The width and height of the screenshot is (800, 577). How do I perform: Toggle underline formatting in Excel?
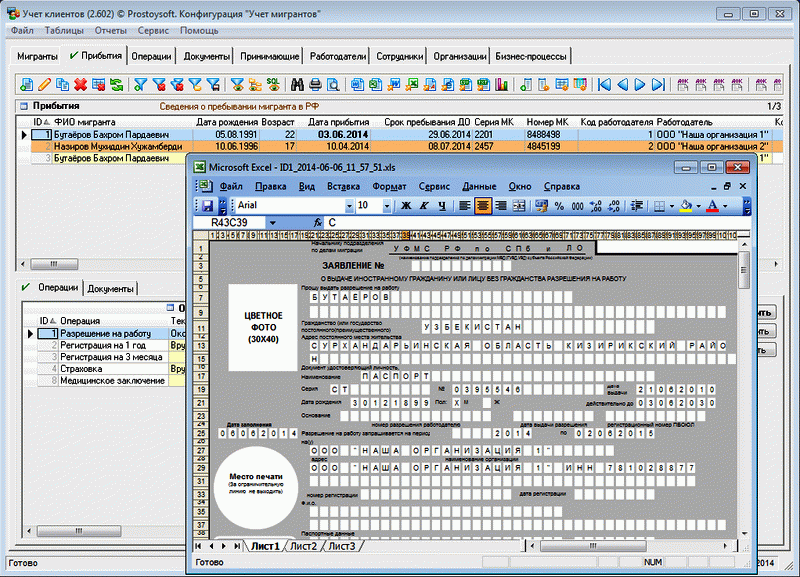[x=441, y=205]
